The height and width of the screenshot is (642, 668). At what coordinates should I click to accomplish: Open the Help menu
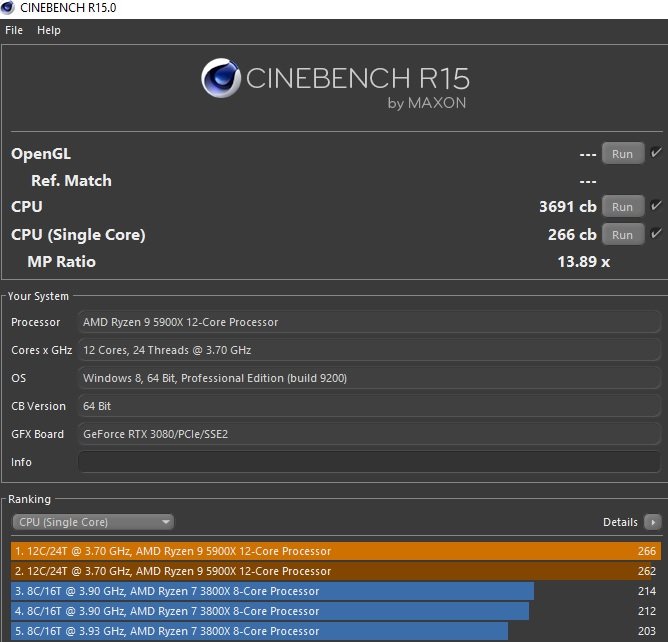(x=49, y=30)
